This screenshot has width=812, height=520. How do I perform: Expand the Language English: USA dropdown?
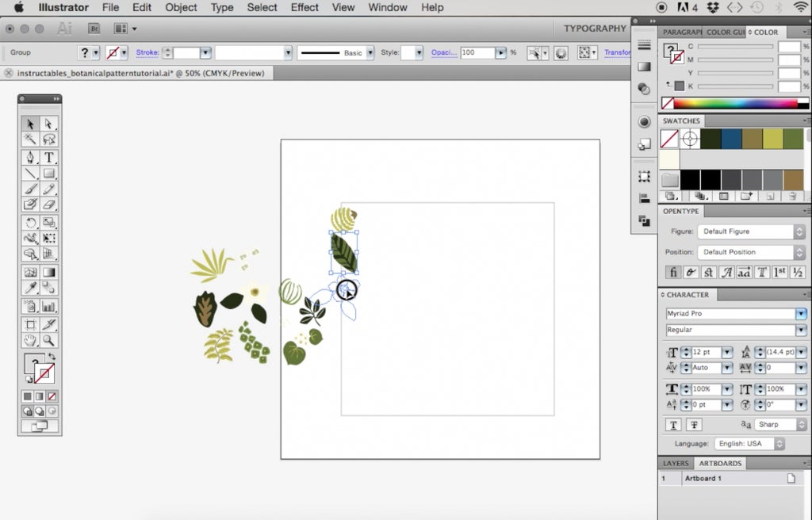pyautogui.click(x=749, y=444)
